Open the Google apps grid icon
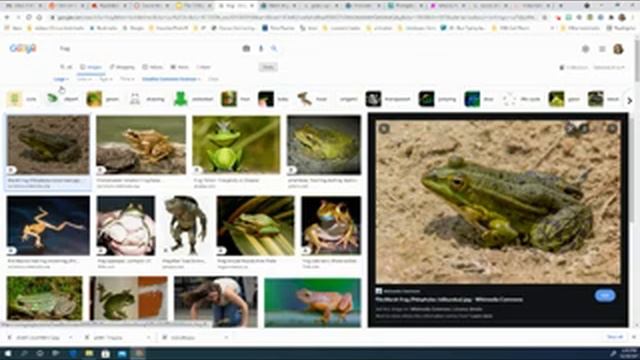The height and width of the screenshot is (360, 640). 602,49
